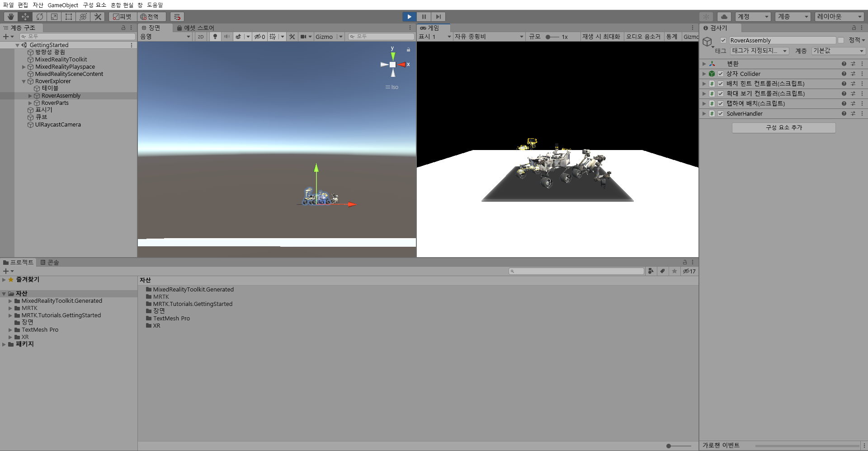The height and width of the screenshot is (451, 868).
Task: Lock the Hierarchy panel
Action: pyautogui.click(x=123, y=28)
